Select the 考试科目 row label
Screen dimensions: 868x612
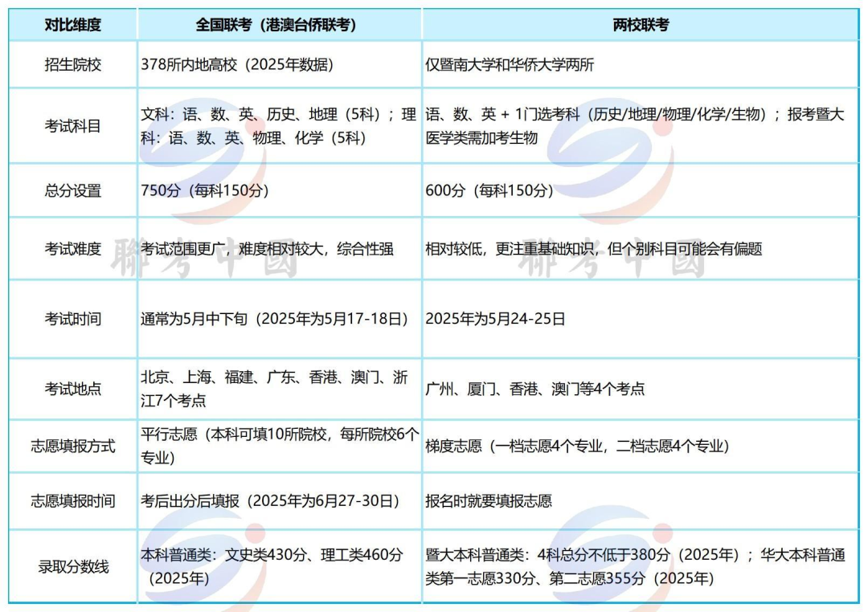(72, 125)
